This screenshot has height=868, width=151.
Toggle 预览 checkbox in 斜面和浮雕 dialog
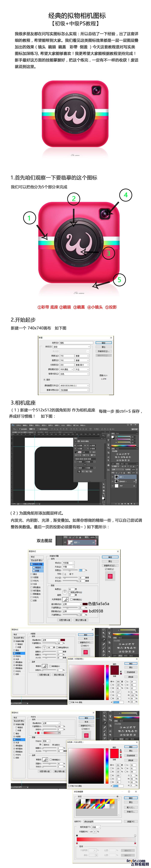(x=106, y=569)
